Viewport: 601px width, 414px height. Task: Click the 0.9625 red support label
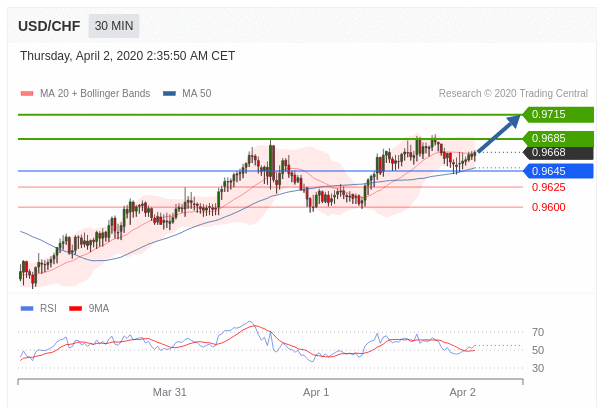tap(548, 187)
